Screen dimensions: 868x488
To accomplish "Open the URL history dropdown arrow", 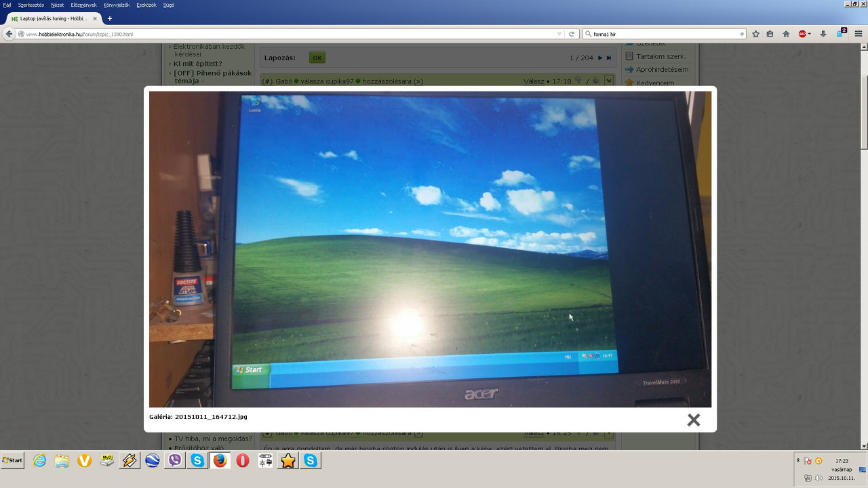I will [559, 34].
